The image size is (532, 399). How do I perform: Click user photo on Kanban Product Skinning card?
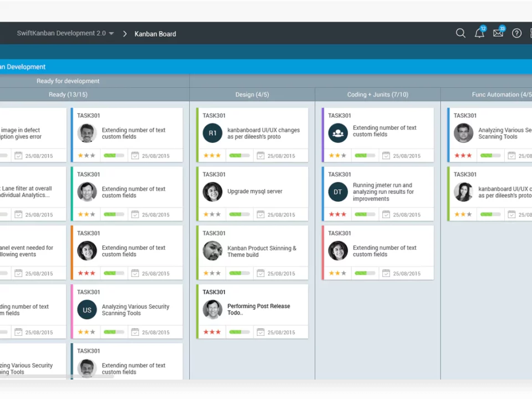[x=212, y=250]
